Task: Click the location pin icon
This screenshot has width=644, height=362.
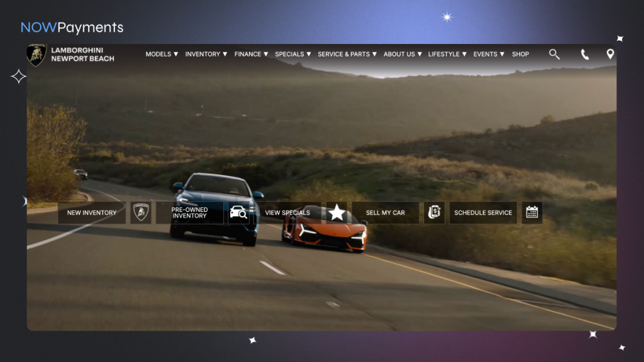Action: pyautogui.click(x=610, y=54)
